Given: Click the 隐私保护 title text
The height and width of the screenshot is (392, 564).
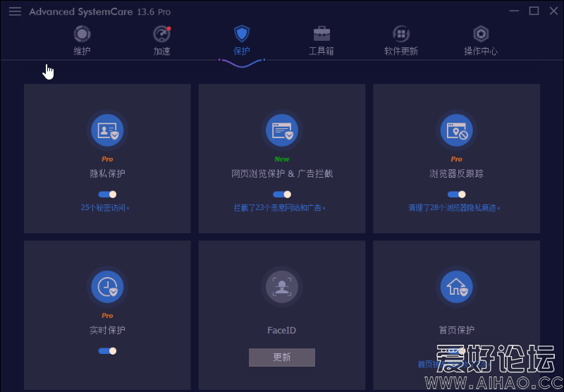Looking at the screenshot, I should pyautogui.click(x=107, y=173).
